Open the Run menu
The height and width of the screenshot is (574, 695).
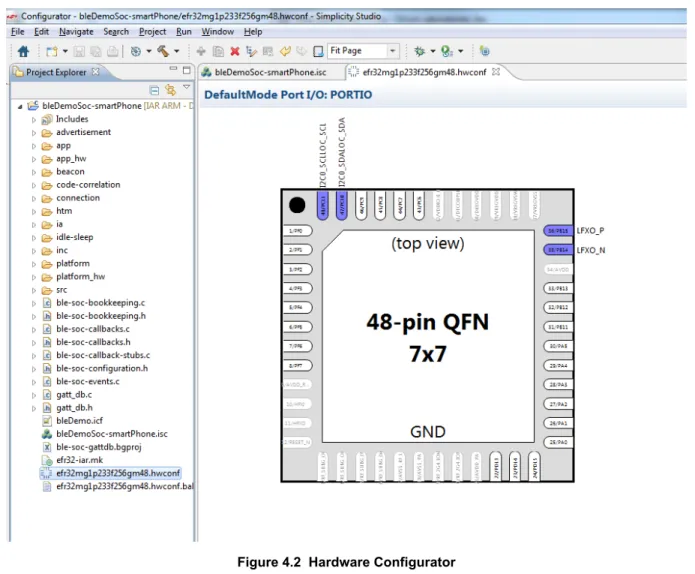click(x=184, y=32)
